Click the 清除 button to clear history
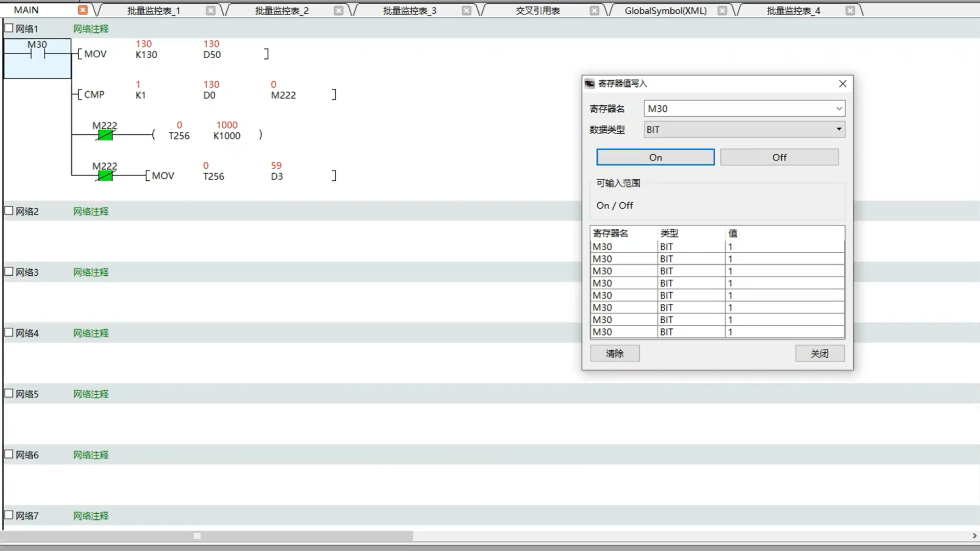Viewport: 980px width, 551px height. [615, 353]
